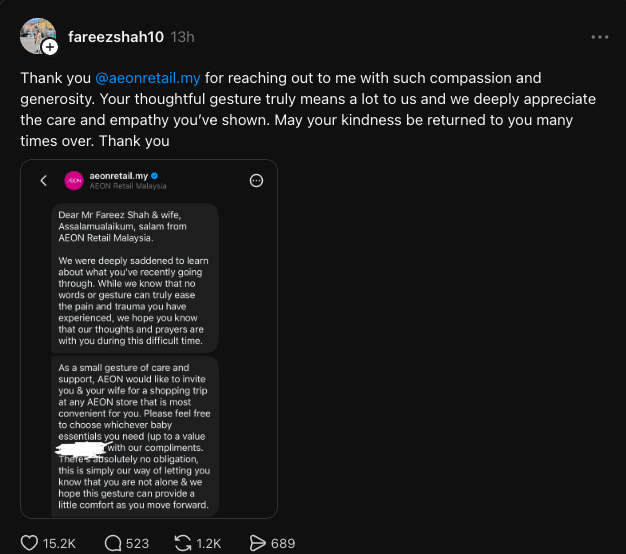Image resolution: width=626 pixels, height=554 pixels.
Task: Click the blue verified badge beside aeonretail.my
Action: 155,176
